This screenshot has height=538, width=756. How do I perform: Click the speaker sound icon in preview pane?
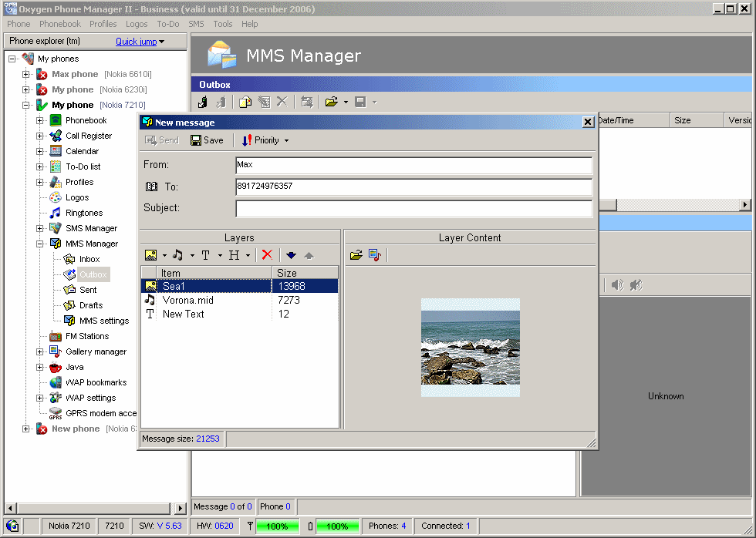click(x=617, y=285)
